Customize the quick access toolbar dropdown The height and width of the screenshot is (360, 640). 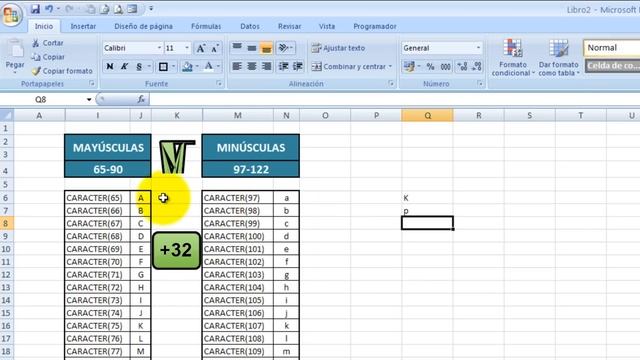coord(151,9)
